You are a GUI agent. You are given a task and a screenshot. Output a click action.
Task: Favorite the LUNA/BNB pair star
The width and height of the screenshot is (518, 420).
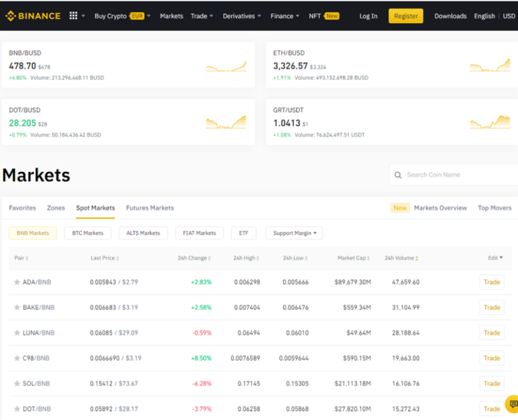[x=17, y=333]
